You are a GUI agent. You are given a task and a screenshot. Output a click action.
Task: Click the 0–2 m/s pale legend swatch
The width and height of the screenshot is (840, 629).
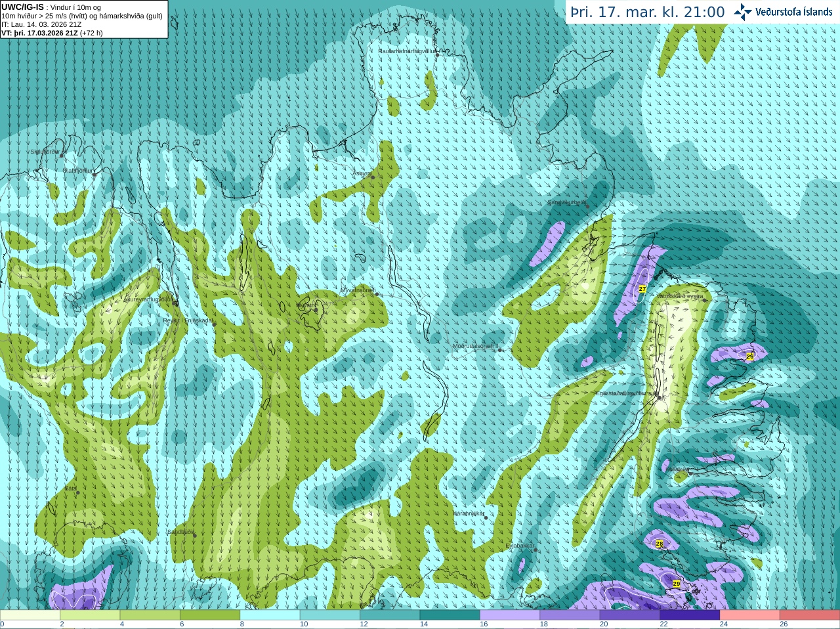pyautogui.click(x=30, y=615)
